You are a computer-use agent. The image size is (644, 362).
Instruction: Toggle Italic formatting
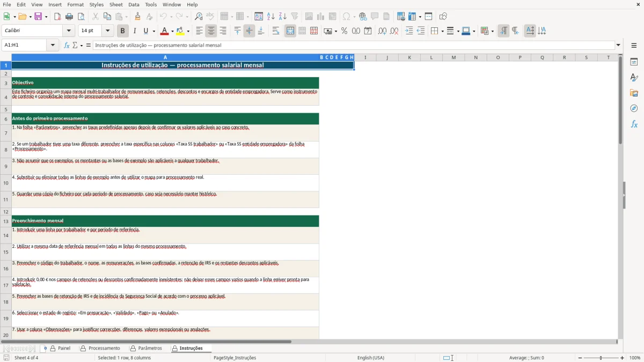[134, 31]
